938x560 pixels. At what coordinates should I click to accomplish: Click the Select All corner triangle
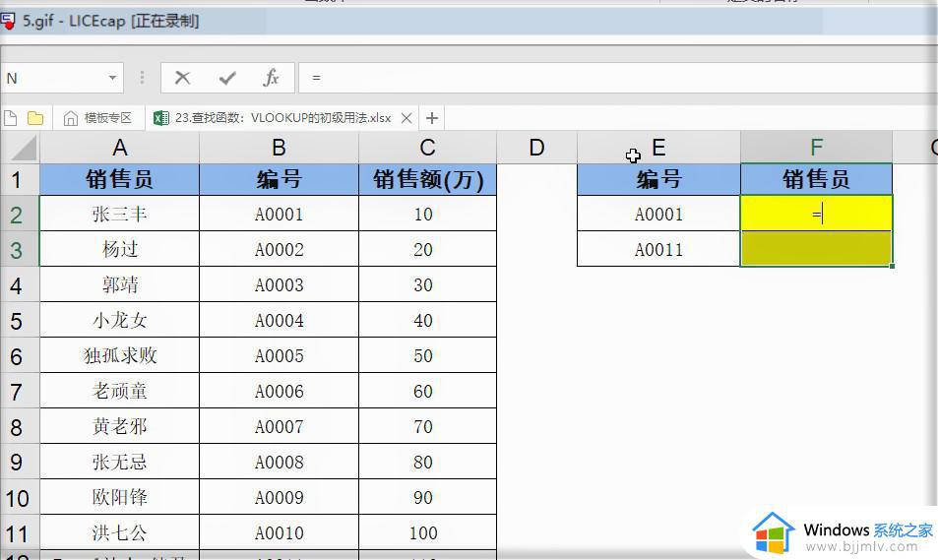click(x=21, y=148)
